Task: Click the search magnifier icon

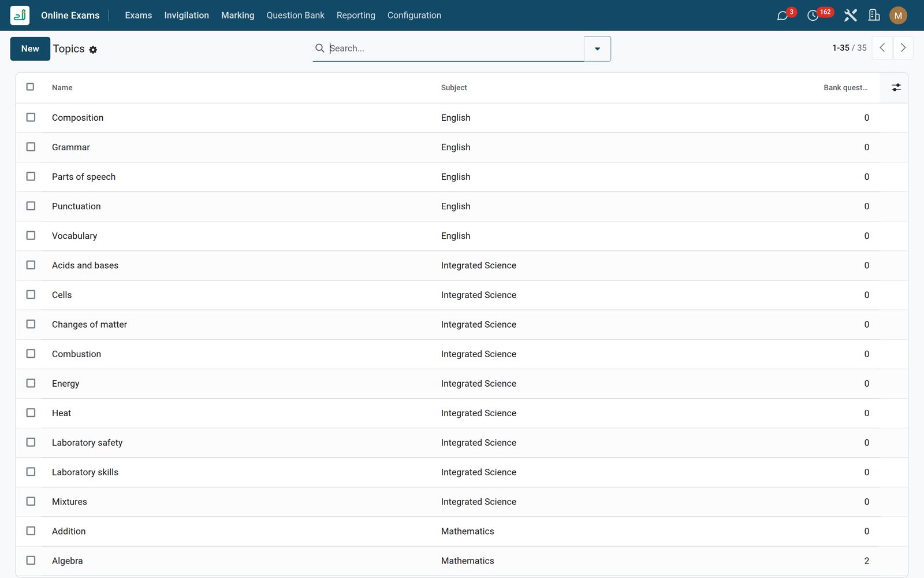Action: [319, 48]
